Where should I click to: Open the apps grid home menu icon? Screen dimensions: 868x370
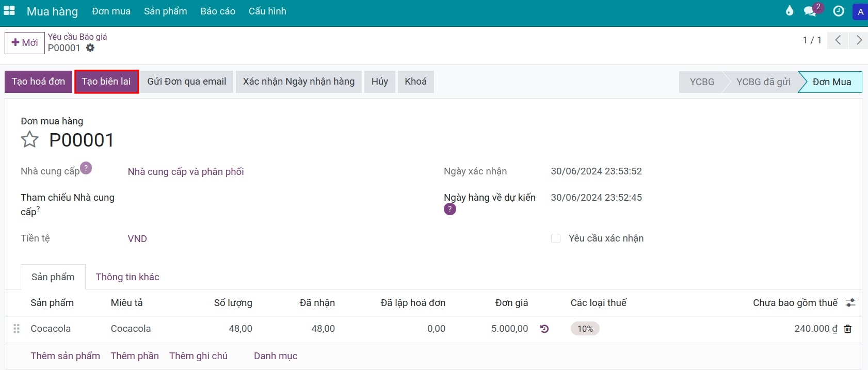(x=9, y=11)
